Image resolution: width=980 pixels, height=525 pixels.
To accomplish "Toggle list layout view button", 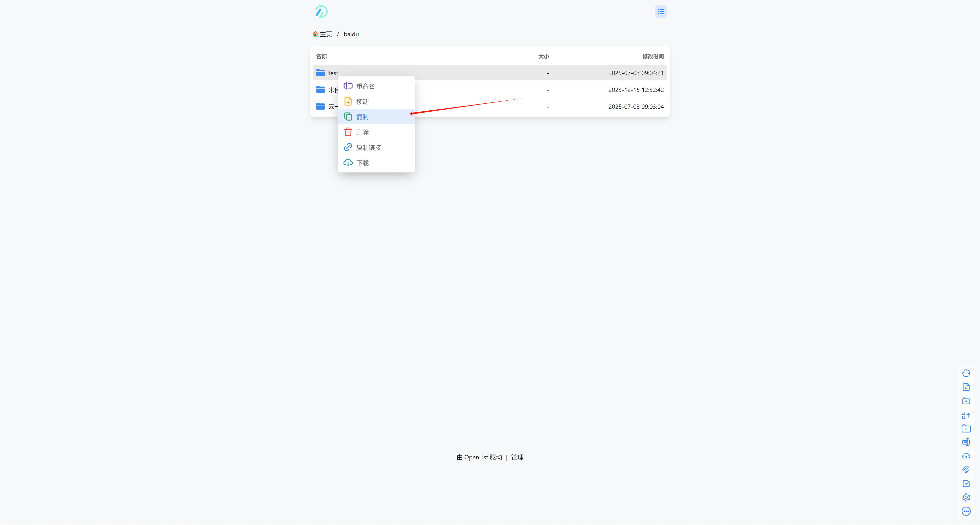I will coord(661,12).
